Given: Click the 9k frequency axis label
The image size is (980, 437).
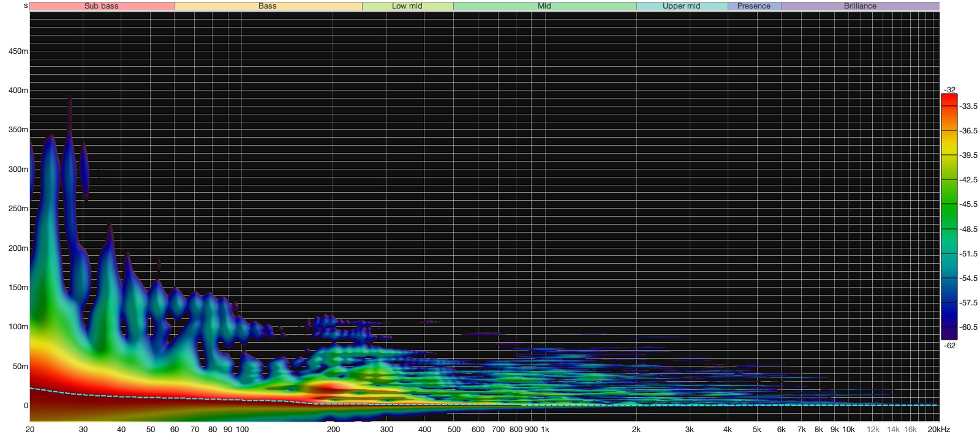Looking at the screenshot, I should point(835,429).
